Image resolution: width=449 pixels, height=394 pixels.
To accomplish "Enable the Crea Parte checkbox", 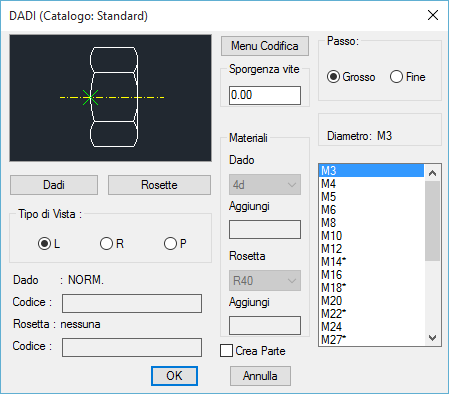I will tap(226, 351).
